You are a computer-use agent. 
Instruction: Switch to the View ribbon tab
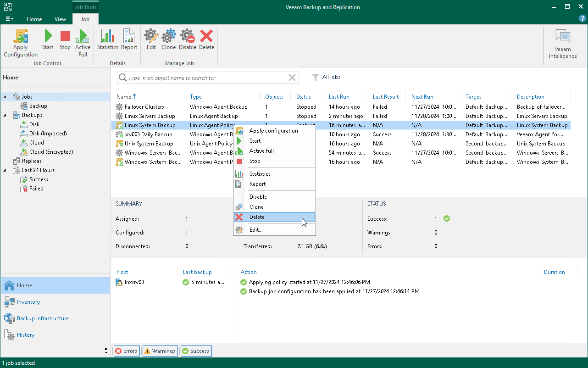click(x=60, y=19)
